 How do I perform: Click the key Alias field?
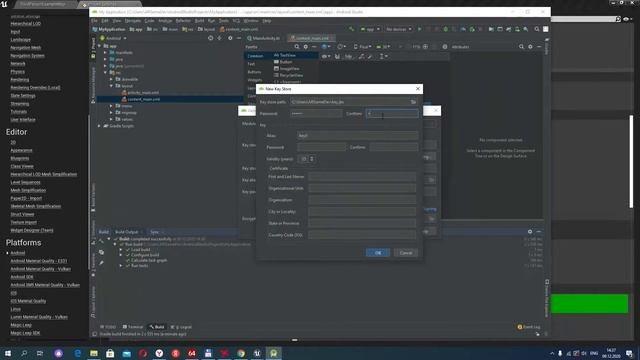tap(357, 136)
